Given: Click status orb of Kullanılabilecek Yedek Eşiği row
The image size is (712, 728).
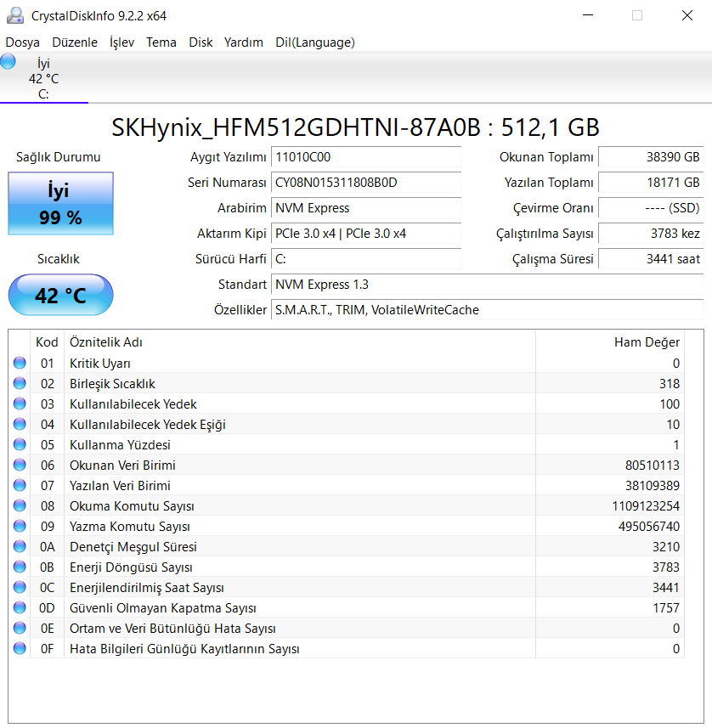Looking at the screenshot, I should (x=20, y=425).
